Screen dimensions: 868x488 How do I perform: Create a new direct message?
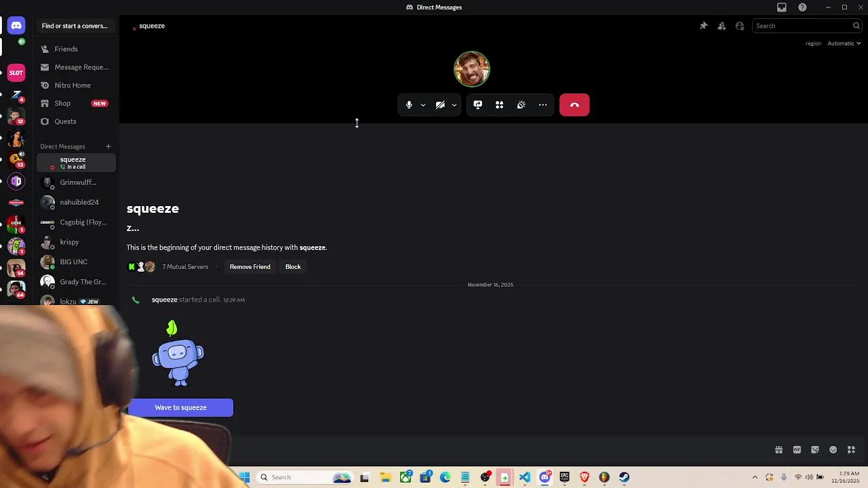pyautogui.click(x=108, y=146)
